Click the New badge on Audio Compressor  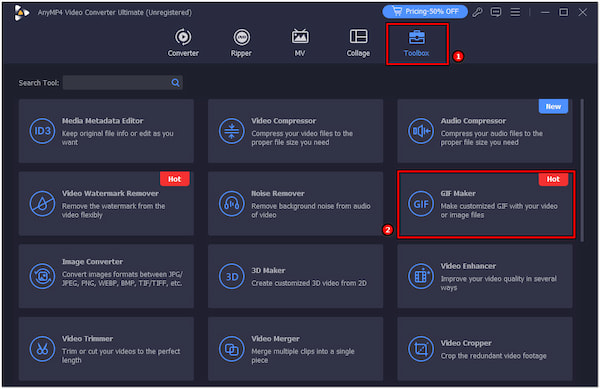click(x=553, y=107)
